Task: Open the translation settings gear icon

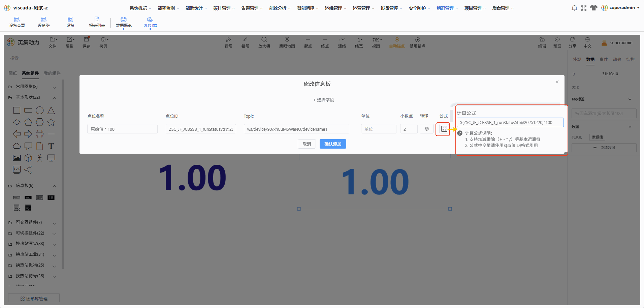Action: pyautogui.click(x=427, y=129)
